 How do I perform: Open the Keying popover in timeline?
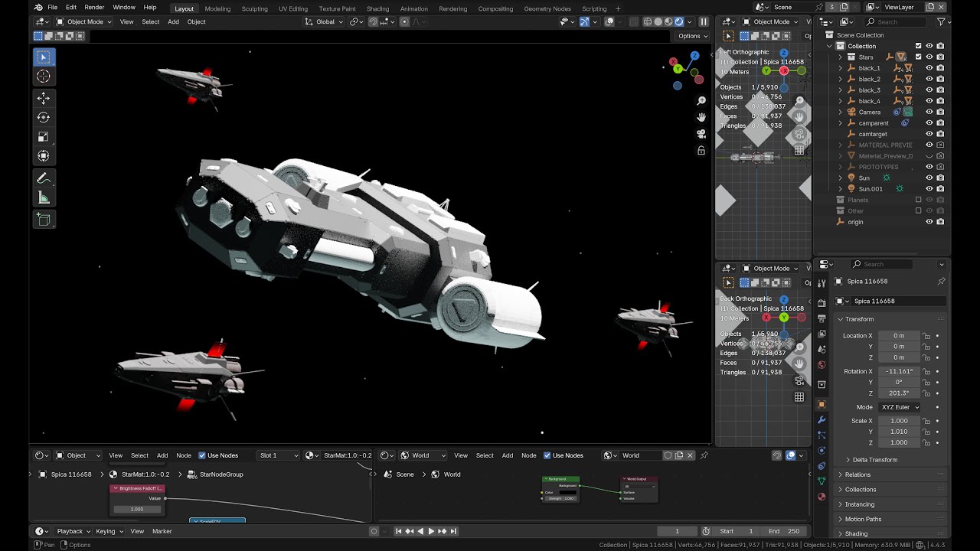pos(108,531)
